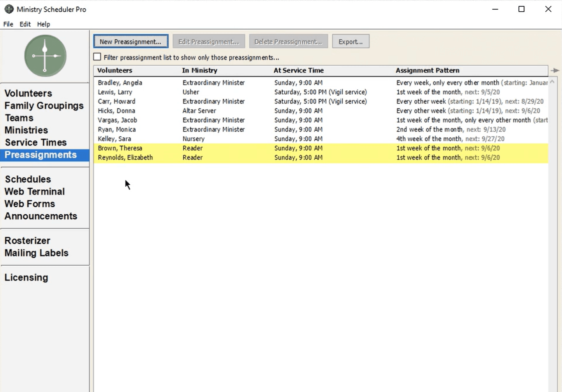Click the scrollbar up arrow of the list

pyautogui.click(x=552, y=82)
